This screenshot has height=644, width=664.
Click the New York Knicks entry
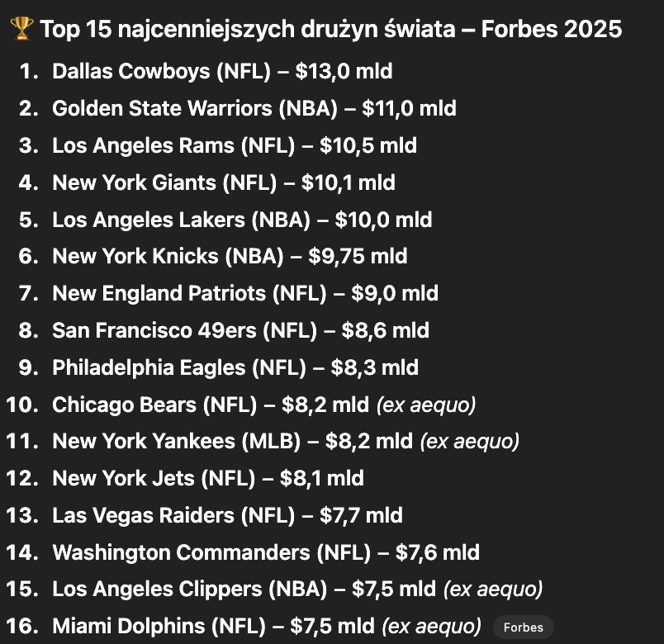[229, 256]
